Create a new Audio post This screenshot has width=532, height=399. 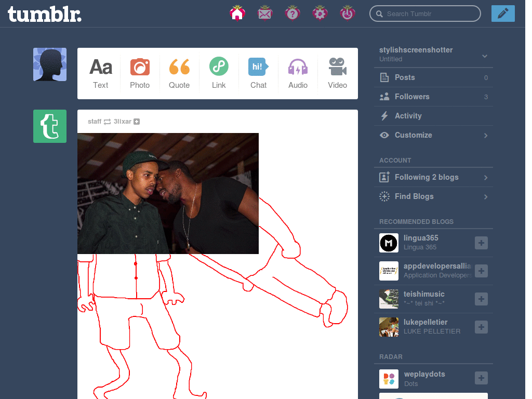pos(298,73)
